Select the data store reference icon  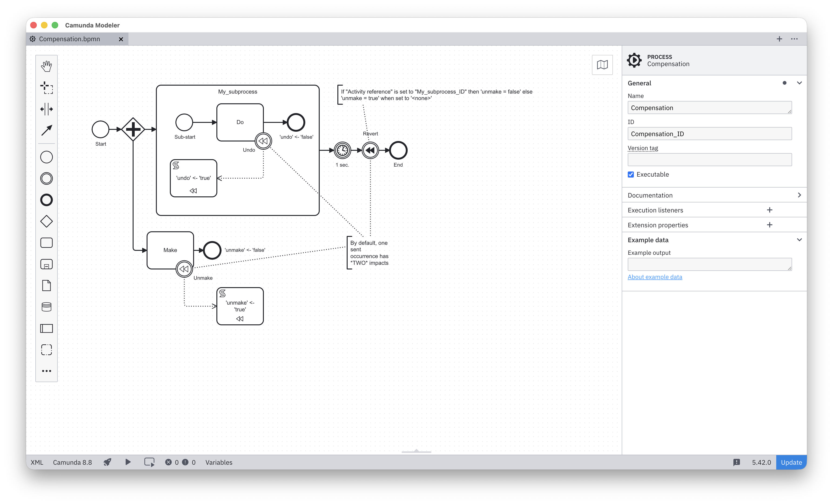[46, 307]
